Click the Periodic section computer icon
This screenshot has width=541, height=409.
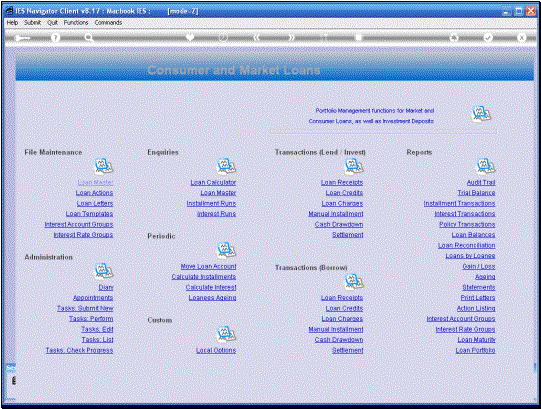coord(226,250)
